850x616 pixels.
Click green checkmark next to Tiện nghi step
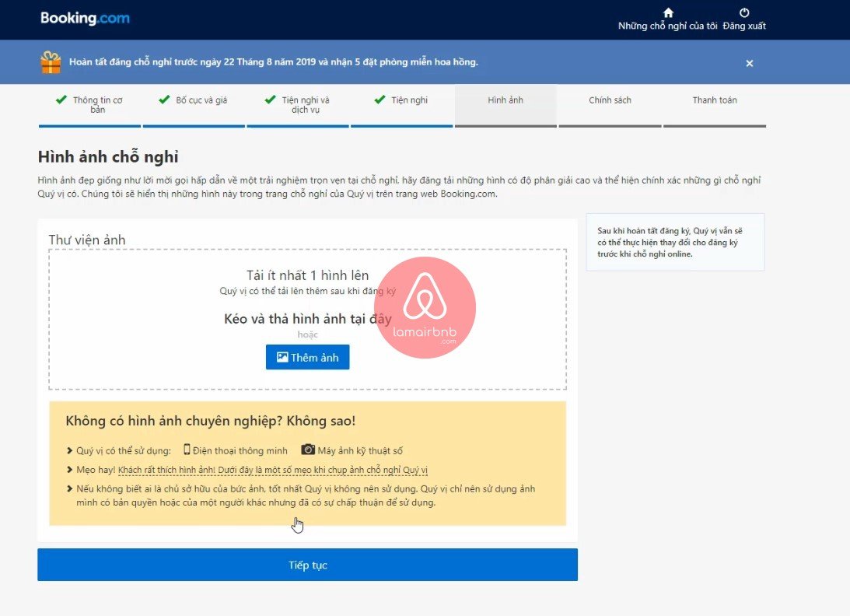[x=380, y=100]
